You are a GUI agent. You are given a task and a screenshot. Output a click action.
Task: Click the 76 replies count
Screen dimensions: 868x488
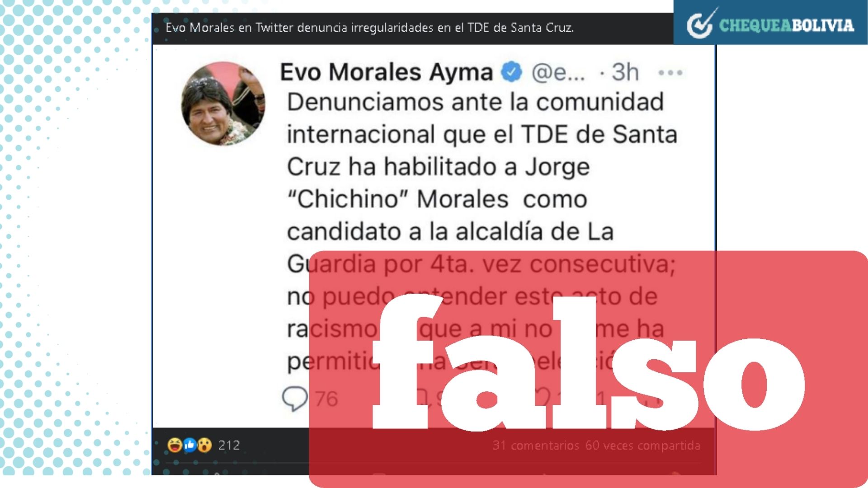[x=326, y=399]
